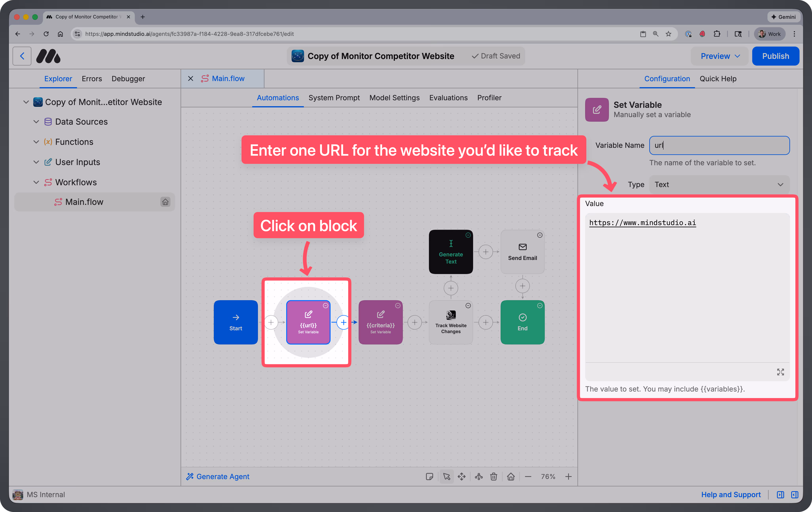Click the Set Variable pencil icon in Configuration panel

click(596, 109)
